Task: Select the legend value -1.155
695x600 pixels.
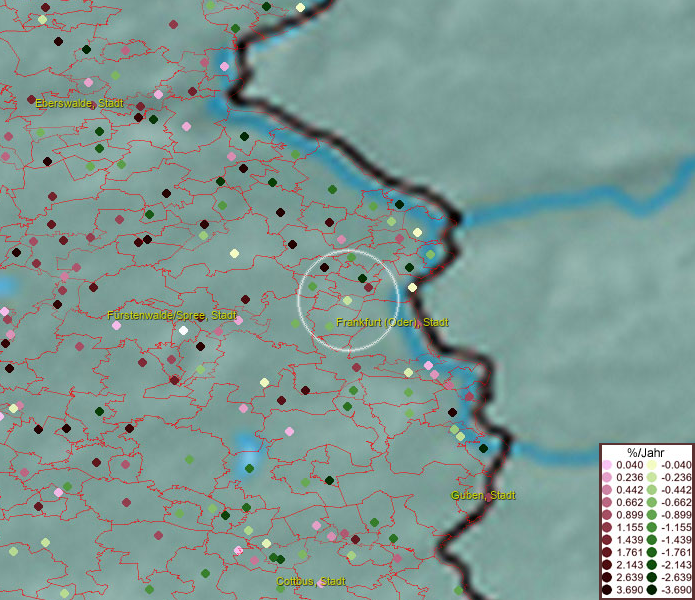Action: click(676, 527)
